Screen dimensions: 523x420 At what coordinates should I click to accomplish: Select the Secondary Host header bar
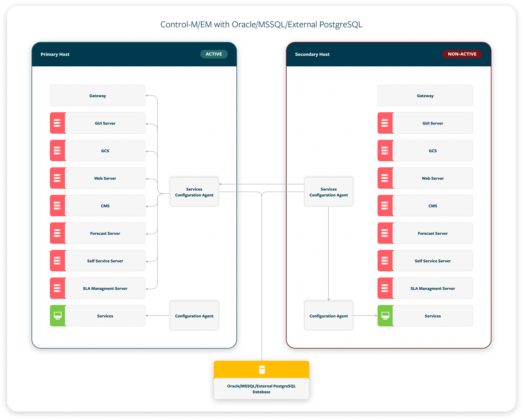[388, 54]
